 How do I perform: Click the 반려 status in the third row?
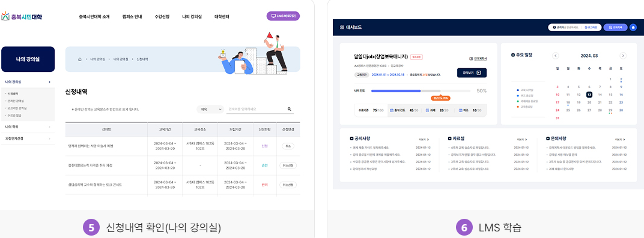[264, 185]
